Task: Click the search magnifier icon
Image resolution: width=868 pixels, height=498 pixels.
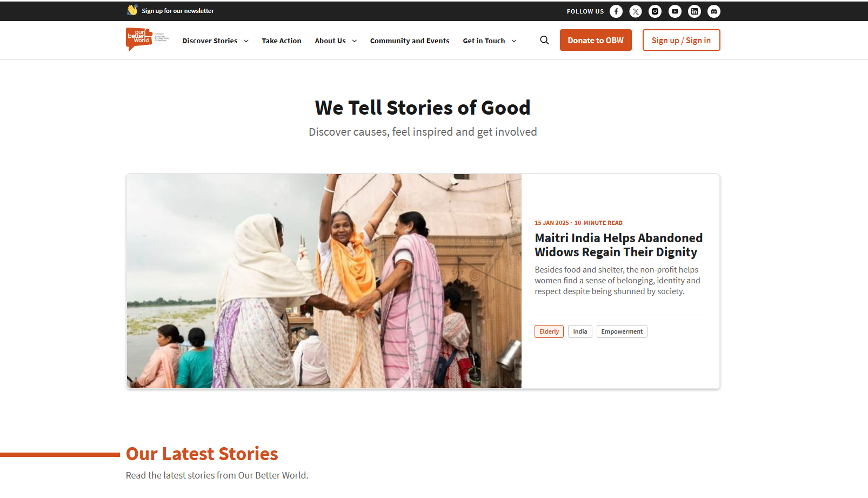Action: (544, 40)
